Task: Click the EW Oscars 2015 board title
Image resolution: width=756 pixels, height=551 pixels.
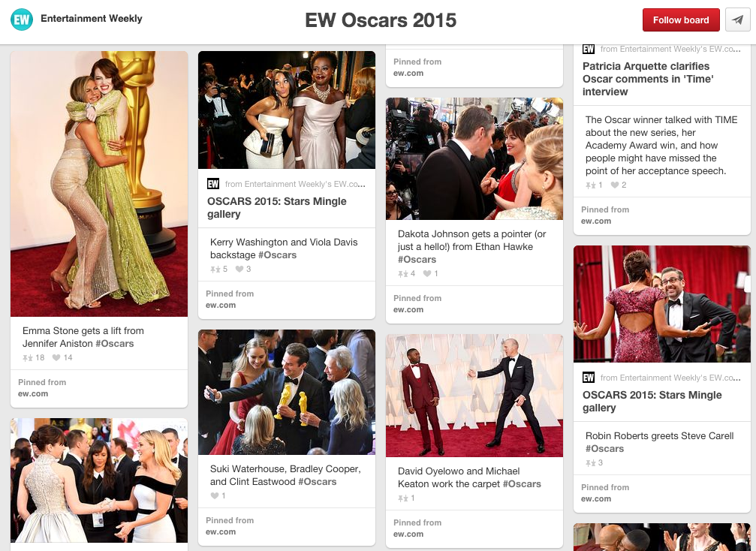Action: pos(381,20)
